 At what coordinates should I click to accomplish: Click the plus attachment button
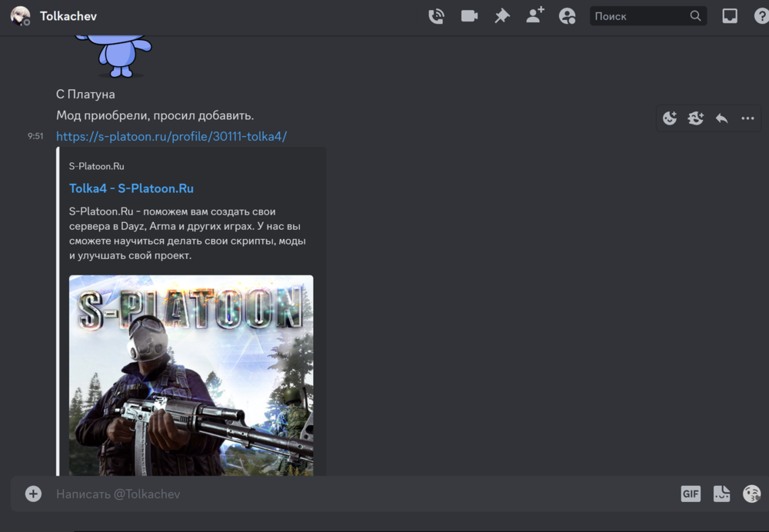click(x=33, y=494)
